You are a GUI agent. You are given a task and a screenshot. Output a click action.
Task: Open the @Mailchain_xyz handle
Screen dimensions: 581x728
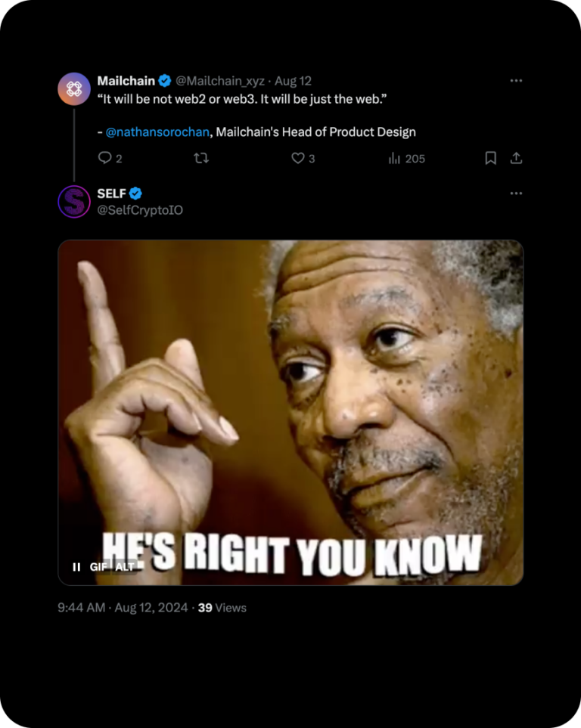pyautogui.click(x=220, y=81)
